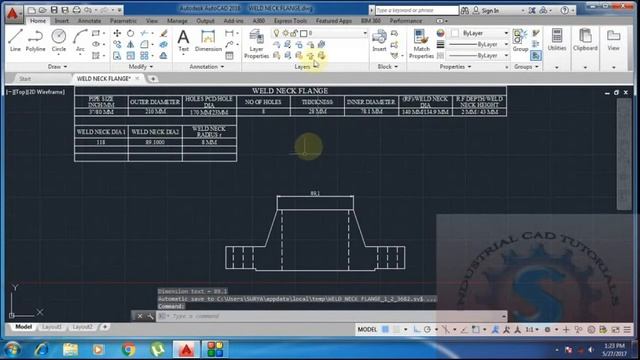Expand the Properties panel
This screenshot has height=360, width=640.
click(x=455, y=67)
